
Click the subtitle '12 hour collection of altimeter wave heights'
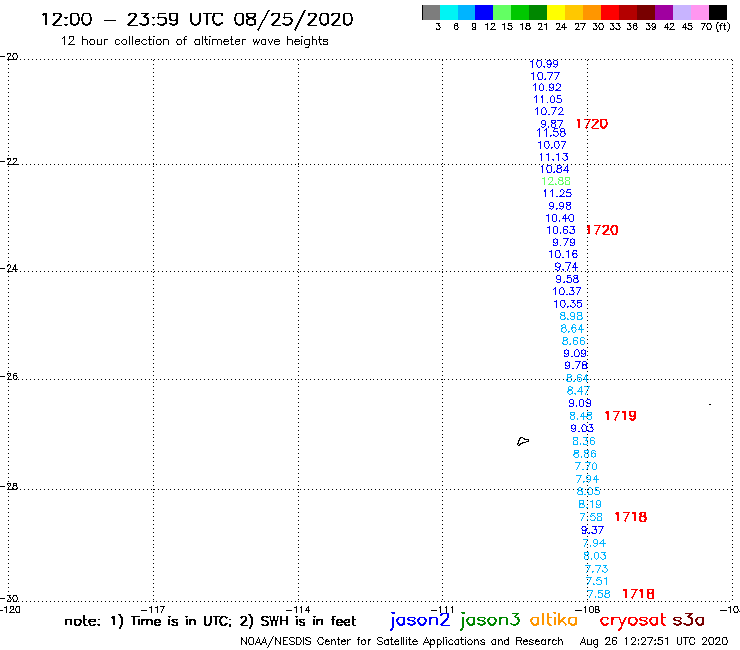(x=194, y=41)
